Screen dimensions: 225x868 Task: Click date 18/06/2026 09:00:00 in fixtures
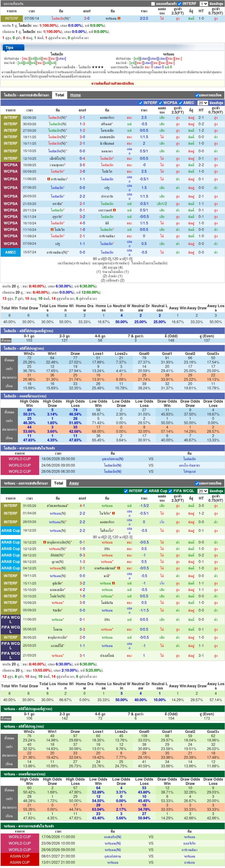58,459
